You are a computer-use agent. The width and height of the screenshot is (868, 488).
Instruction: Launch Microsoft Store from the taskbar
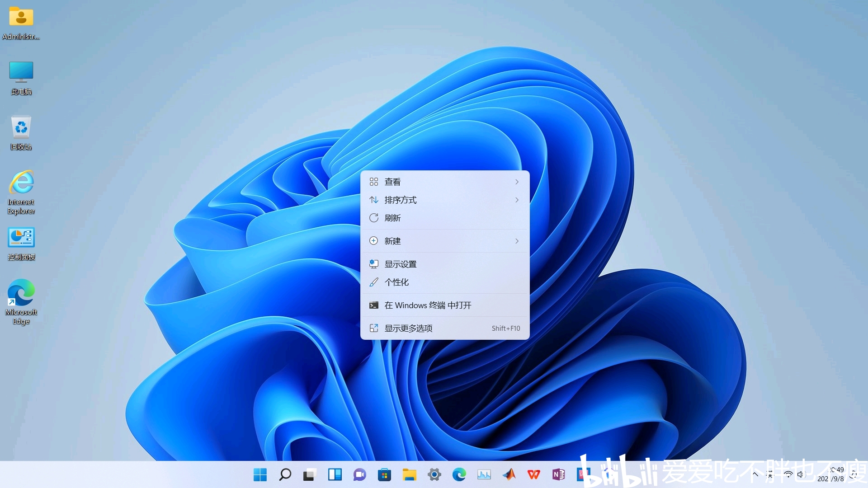pos(384,474)
